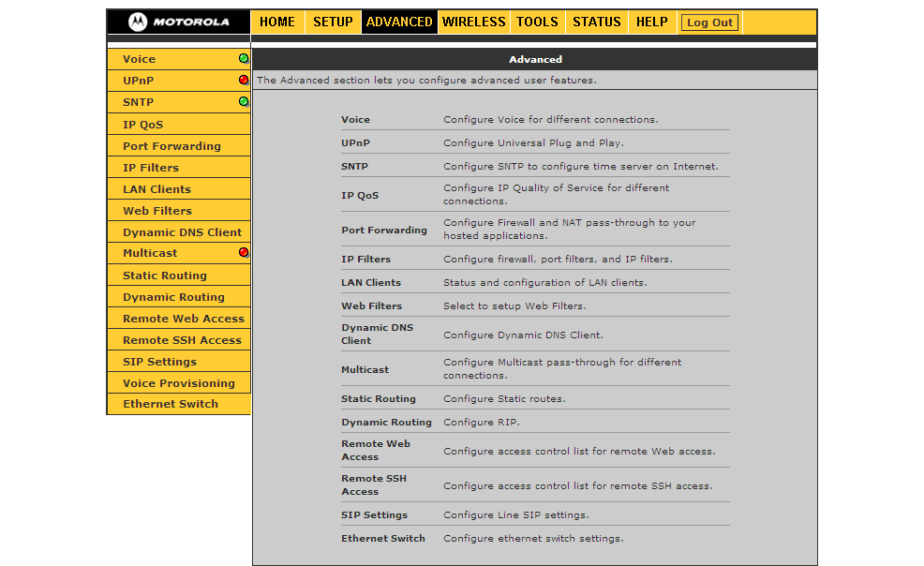Open LAN Clients in the sidebar

point(157,189)
